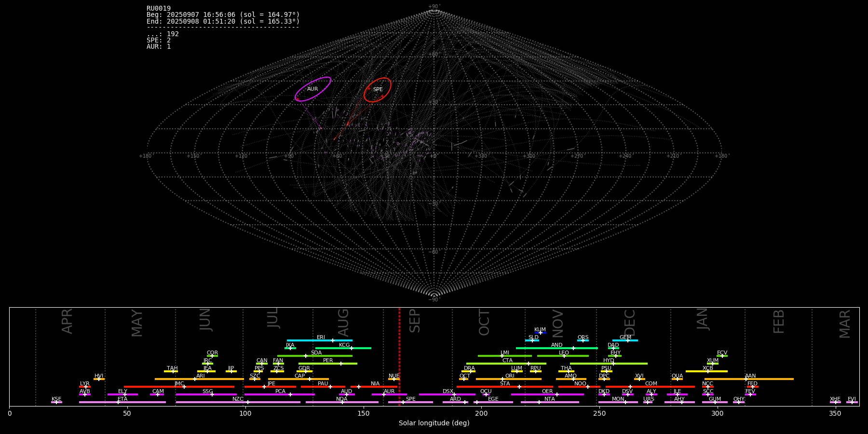Screen dimensions: 868x434
Task: Click the LYR shower label
Action: click(x=85, y=384)
